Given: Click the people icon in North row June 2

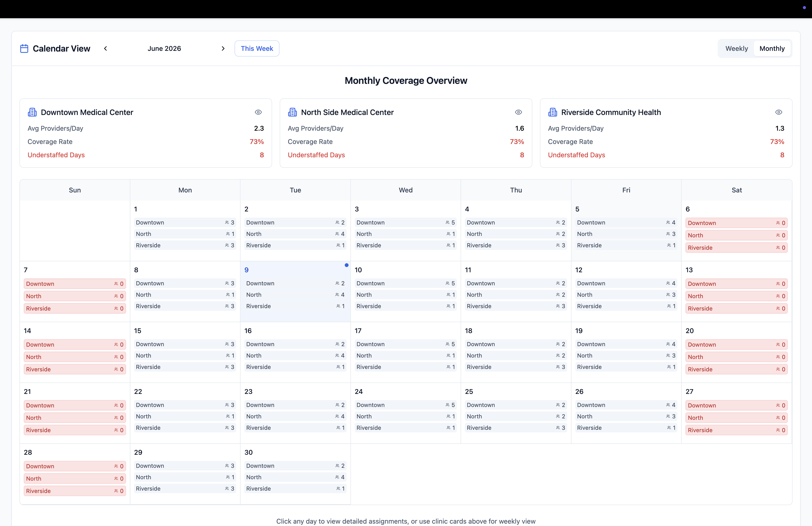Looking at the screenshot, I should pyautogui.click(x=337, y=234).
